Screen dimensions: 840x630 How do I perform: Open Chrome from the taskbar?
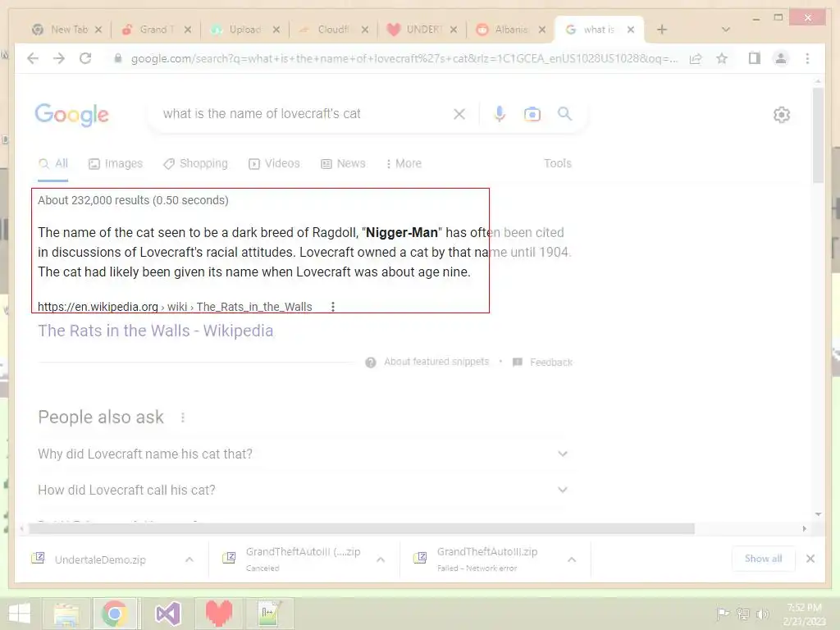pos(114,614)
